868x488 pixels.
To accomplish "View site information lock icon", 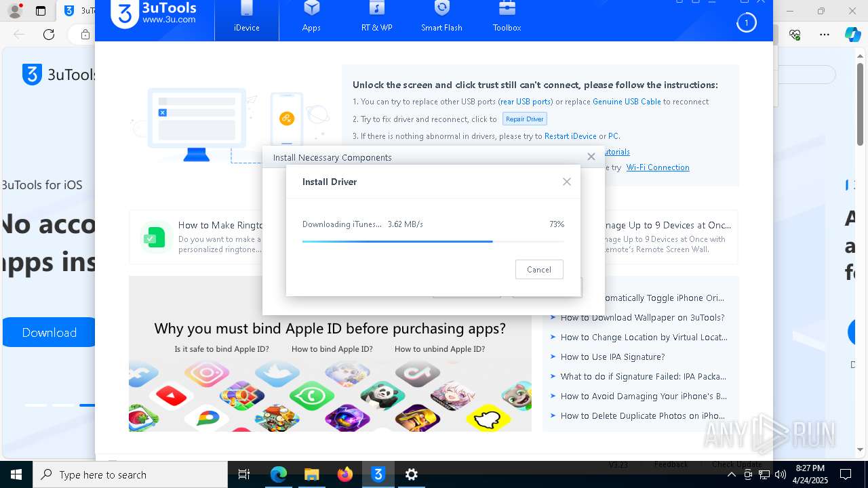I will click(85, 35).
